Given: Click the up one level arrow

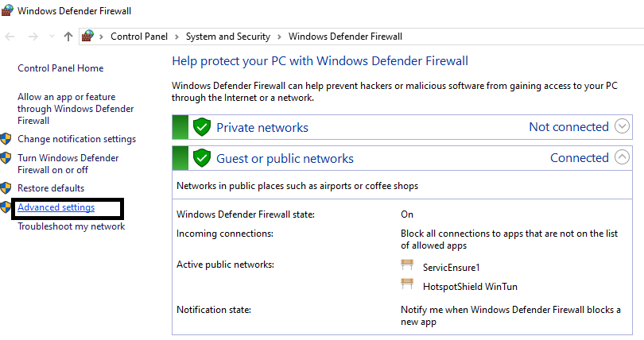Looking at the screenshot, I should (68, 37).
